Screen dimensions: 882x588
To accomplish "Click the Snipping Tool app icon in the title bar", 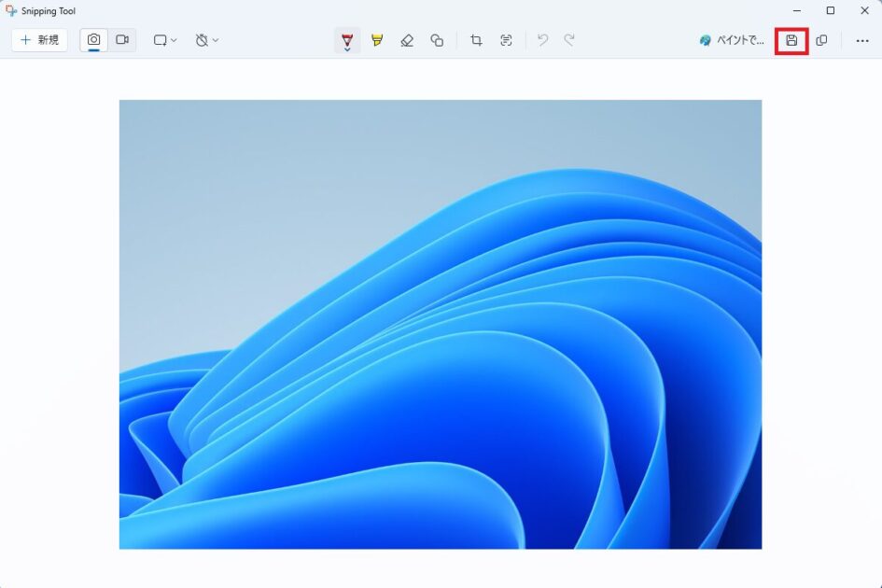I will 10,10.
